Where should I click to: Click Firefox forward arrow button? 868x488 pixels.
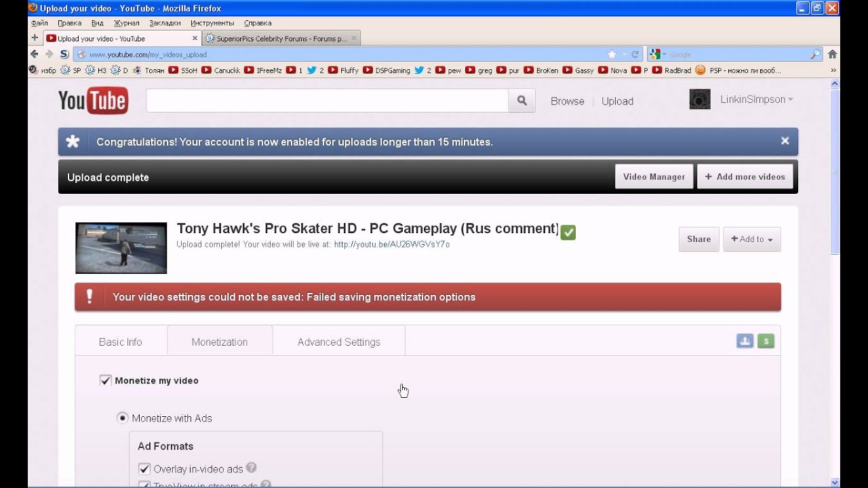[x=49, y=54]
